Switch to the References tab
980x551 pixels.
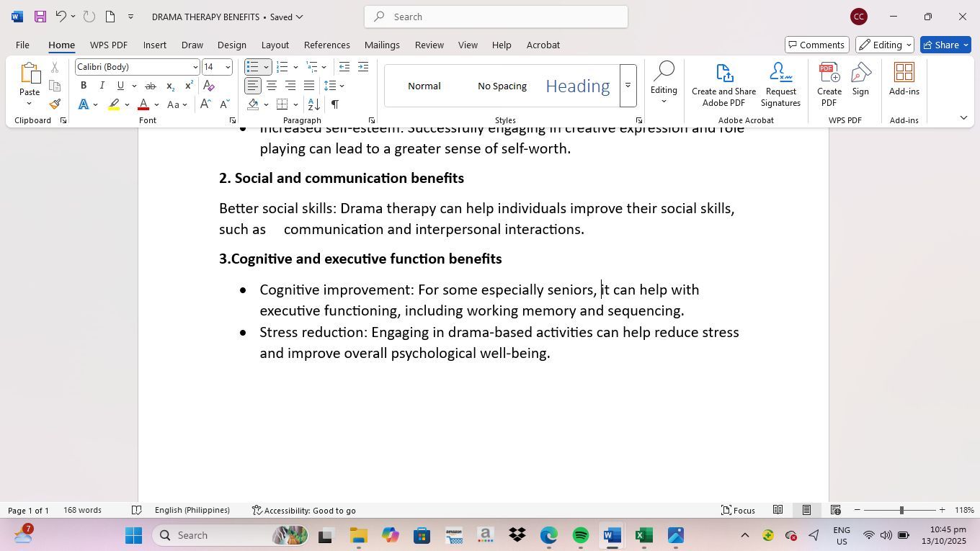tap(326, 45)
